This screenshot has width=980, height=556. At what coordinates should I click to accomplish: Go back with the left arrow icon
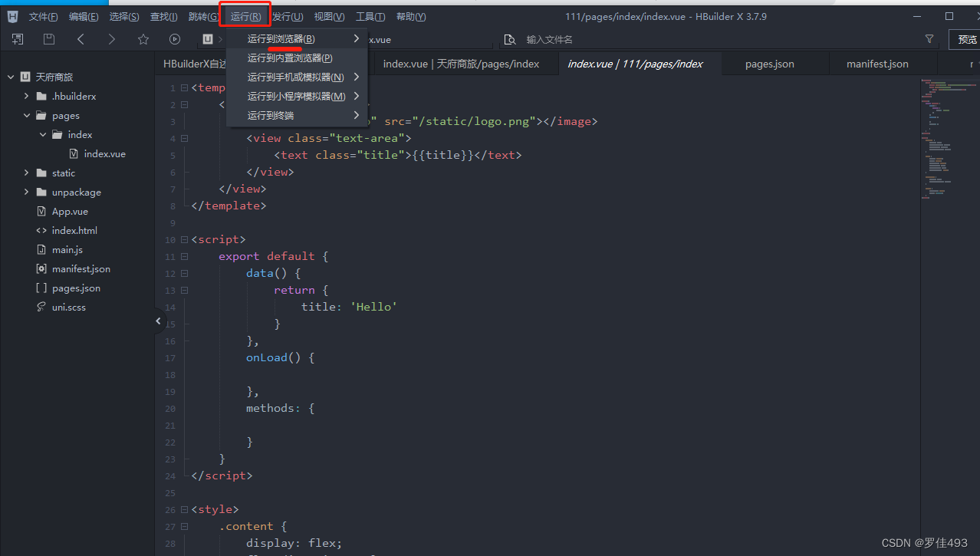click(x=81, y=39)
